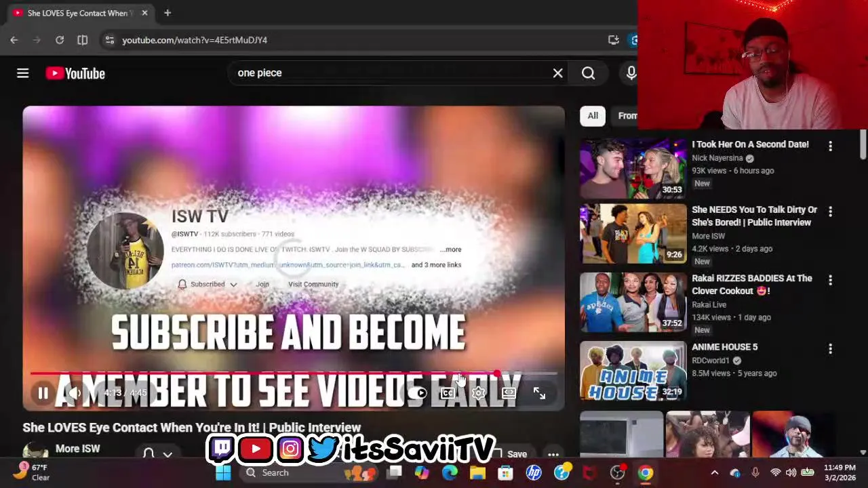Open the Windows Start button

[222, 472]
